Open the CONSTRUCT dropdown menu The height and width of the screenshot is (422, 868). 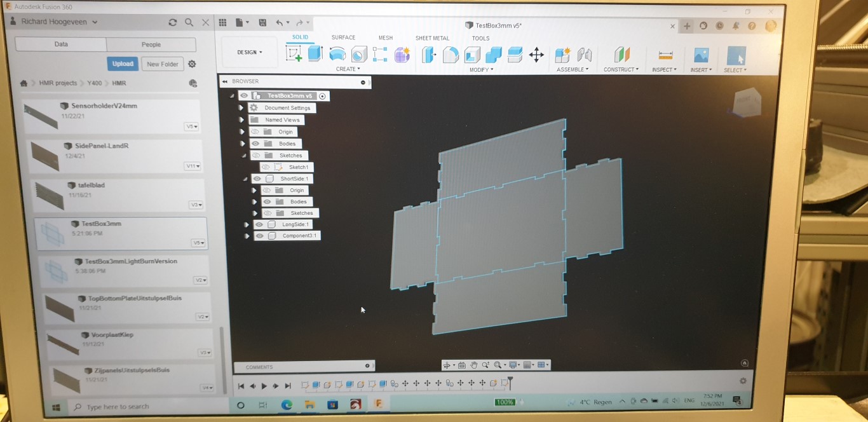621,69
